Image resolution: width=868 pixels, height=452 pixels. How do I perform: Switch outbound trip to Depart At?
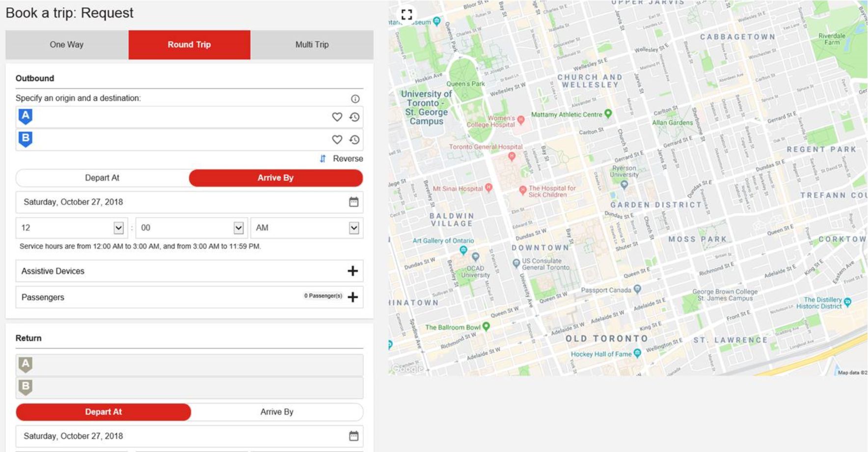[x=103, y=178]
